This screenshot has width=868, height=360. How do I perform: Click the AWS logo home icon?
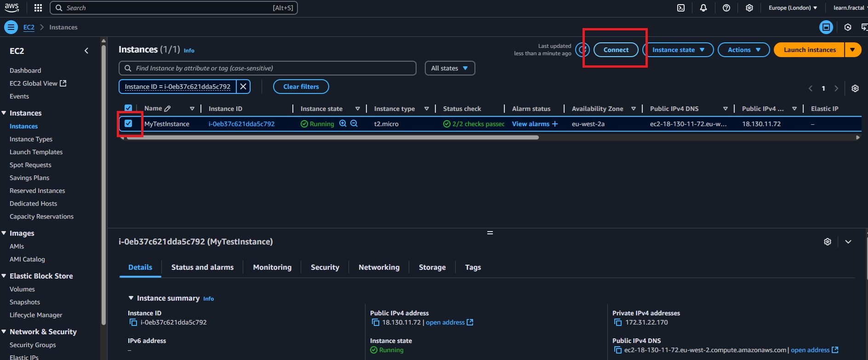pos(12,8)
